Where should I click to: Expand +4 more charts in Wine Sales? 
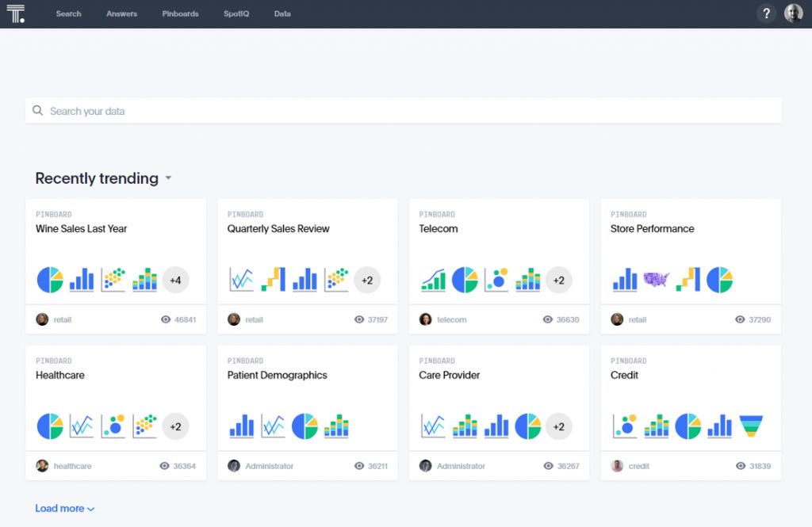point(175,280)
